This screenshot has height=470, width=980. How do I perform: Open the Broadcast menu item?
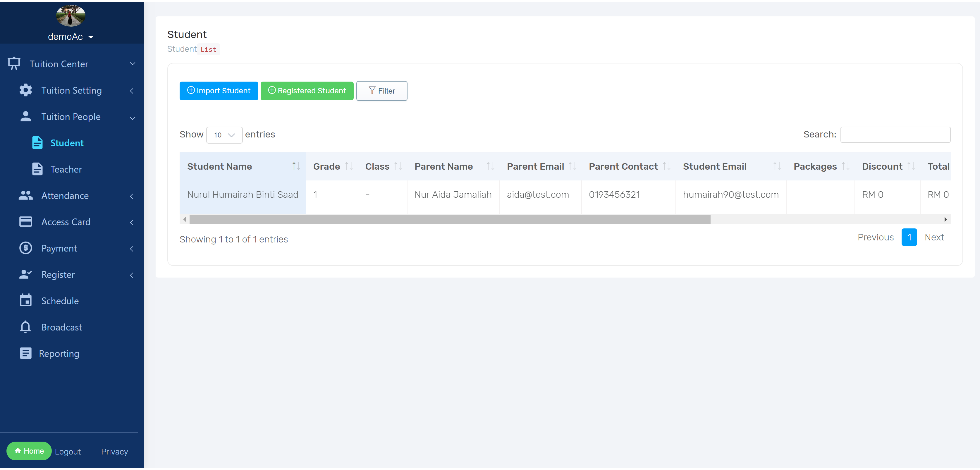pyautogui.click(x=62, y=327)
